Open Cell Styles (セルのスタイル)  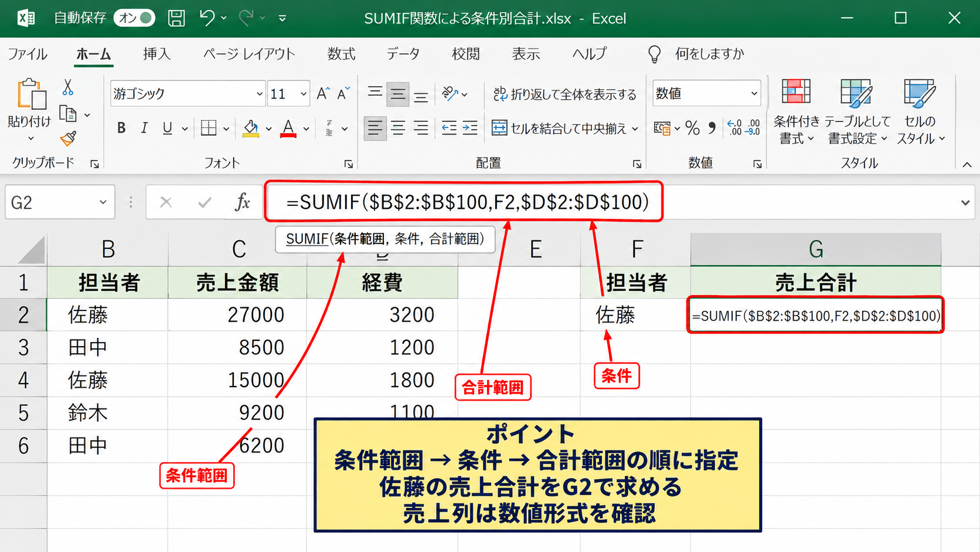pyautogui.click(x=920, y=111)
